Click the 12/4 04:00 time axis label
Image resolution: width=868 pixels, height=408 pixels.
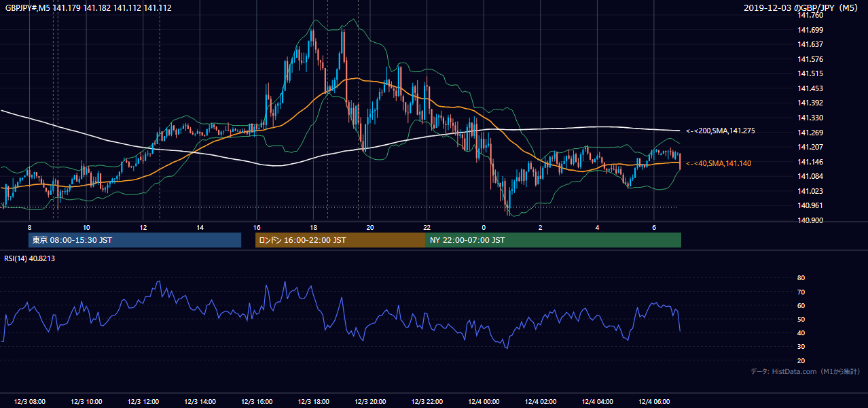pos(598,402)
